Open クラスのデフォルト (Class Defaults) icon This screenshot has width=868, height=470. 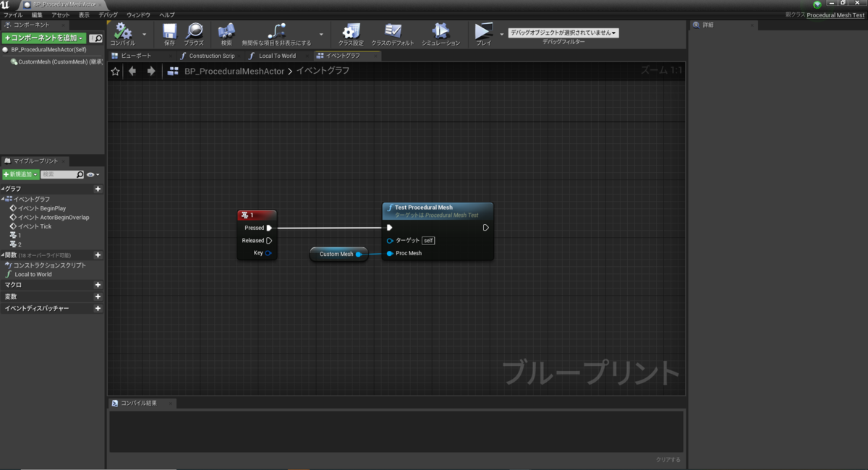[x=393, y=31]
